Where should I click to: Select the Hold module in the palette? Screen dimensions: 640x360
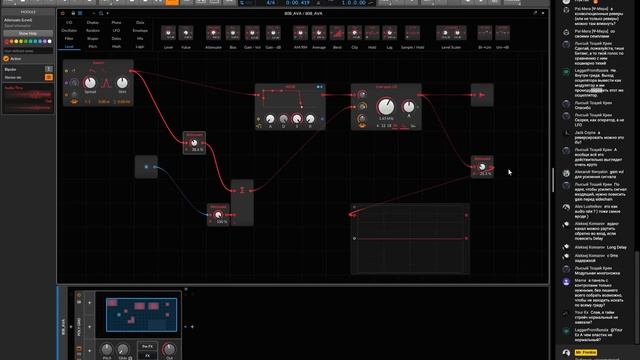[372, 33]
